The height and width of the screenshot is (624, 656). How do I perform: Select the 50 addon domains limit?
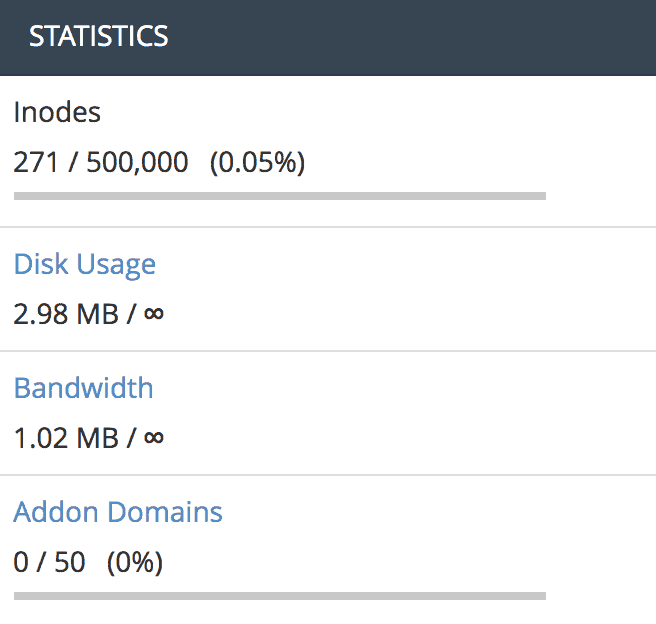[70, 563]
